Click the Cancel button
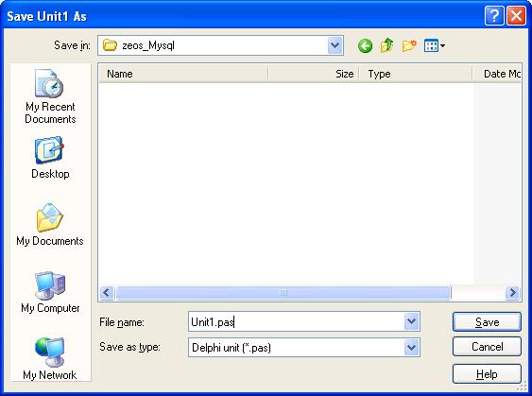Screen dimensions: 532x396 tap(487, 347)
